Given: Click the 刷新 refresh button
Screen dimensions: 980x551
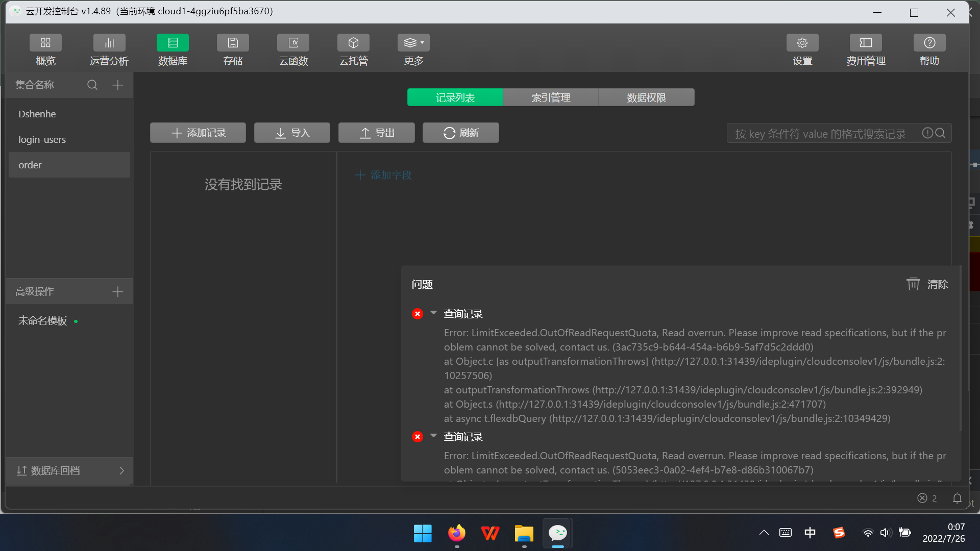Looking at the screenshot, I should point(460,133).
